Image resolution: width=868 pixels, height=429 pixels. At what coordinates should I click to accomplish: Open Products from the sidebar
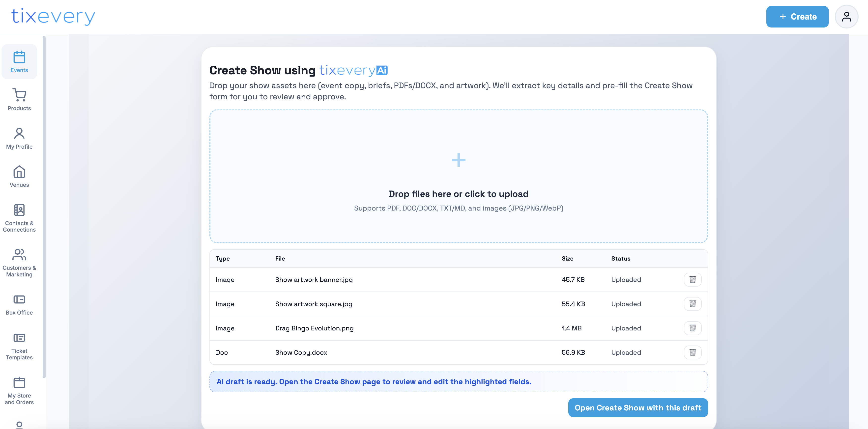[19, 100]
